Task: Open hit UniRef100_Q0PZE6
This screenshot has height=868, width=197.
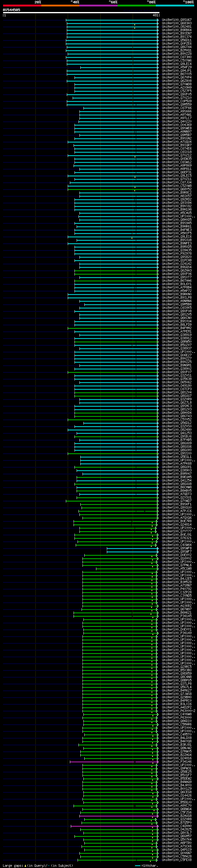Action: click(x=177, y=43)
